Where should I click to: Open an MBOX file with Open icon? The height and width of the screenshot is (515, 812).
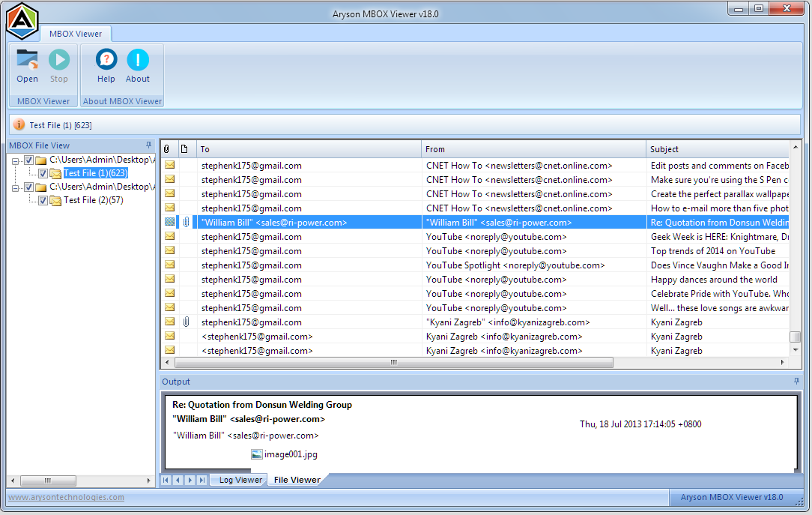[x=27, y=60]
